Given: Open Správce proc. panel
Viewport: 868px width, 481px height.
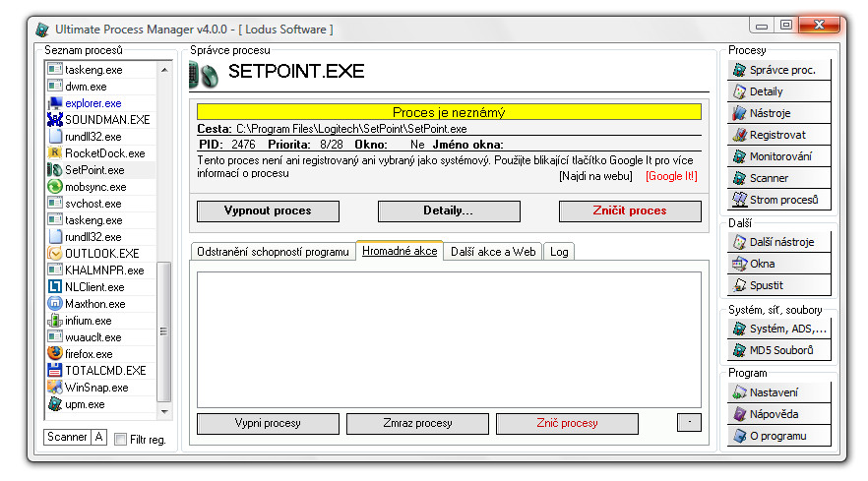Looking at the screenshot, I should pyautogui.click(x=778, y=70).
